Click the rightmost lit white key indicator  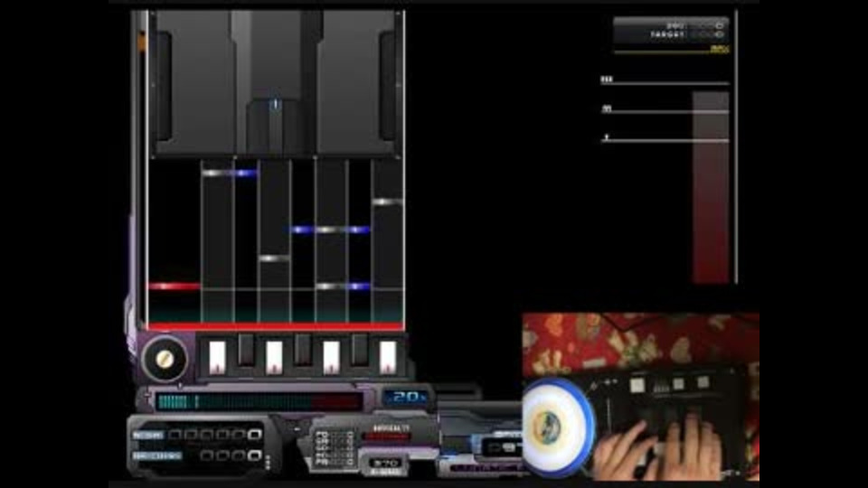(388, 357)
